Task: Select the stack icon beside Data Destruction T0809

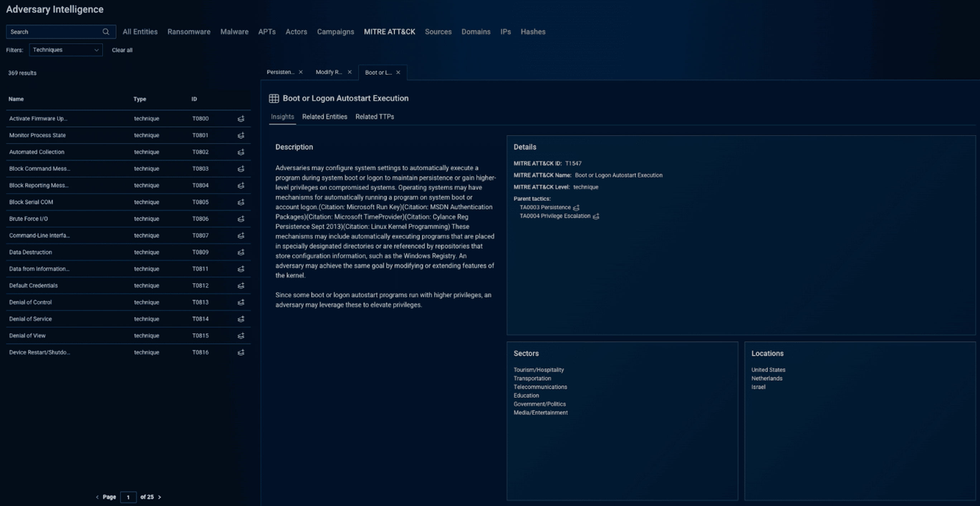Action: 241,252
